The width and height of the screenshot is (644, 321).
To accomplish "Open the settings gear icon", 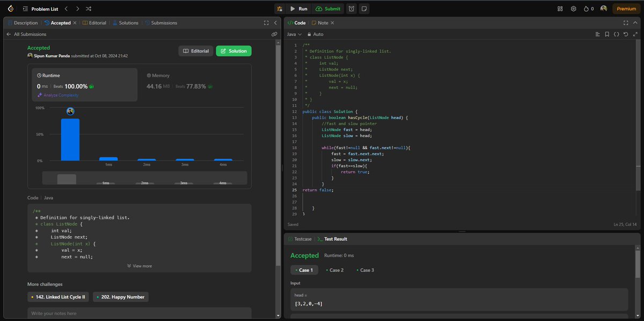I will [x=574, y=9].
